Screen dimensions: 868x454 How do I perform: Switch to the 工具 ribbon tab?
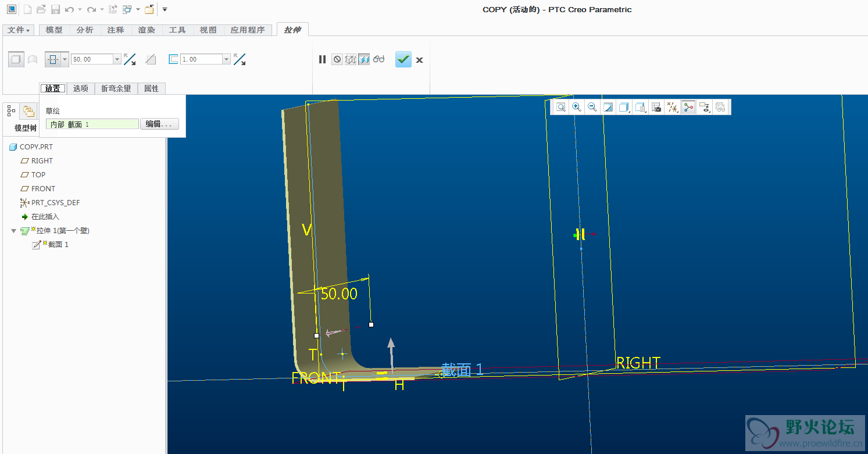pos(177,30)
